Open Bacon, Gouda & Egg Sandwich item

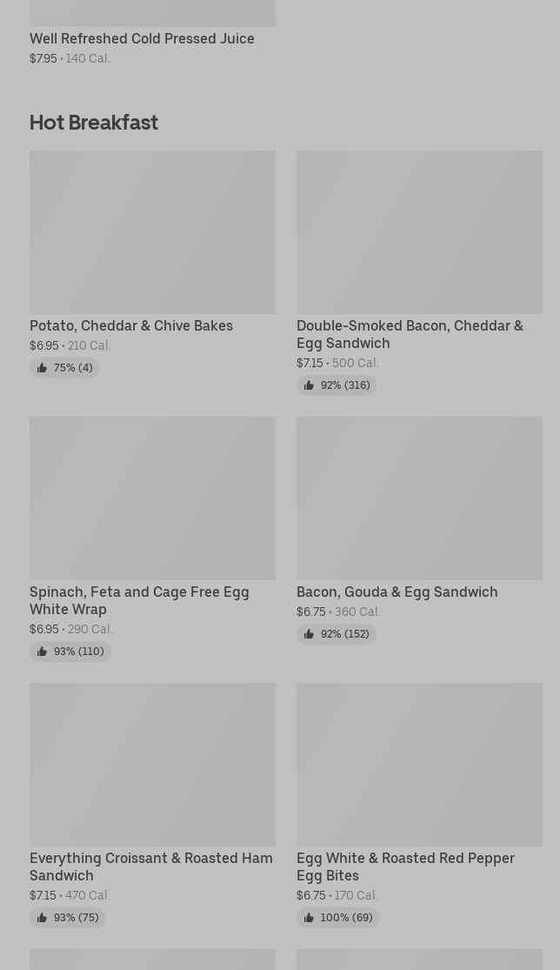pyautogui.click(x=397, y=592)
